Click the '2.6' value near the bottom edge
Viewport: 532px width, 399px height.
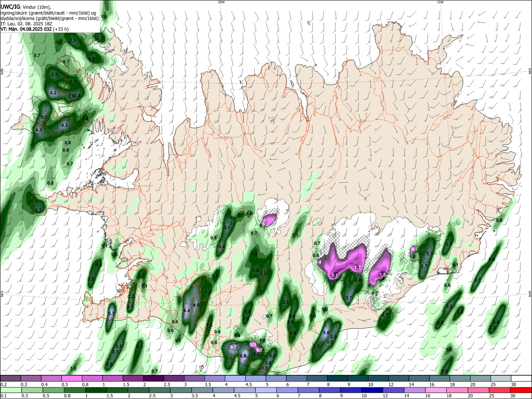pyautogui.click(x=445, y=371)
